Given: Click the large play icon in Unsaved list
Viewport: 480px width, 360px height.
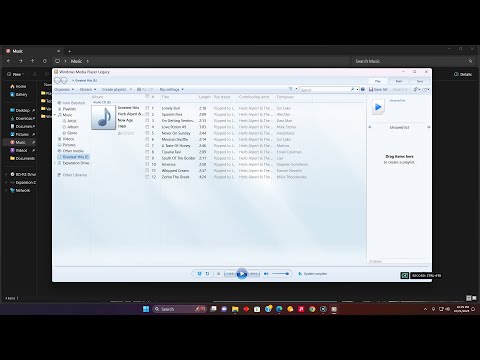Looking at the screenshot, I should coord(378,107).
